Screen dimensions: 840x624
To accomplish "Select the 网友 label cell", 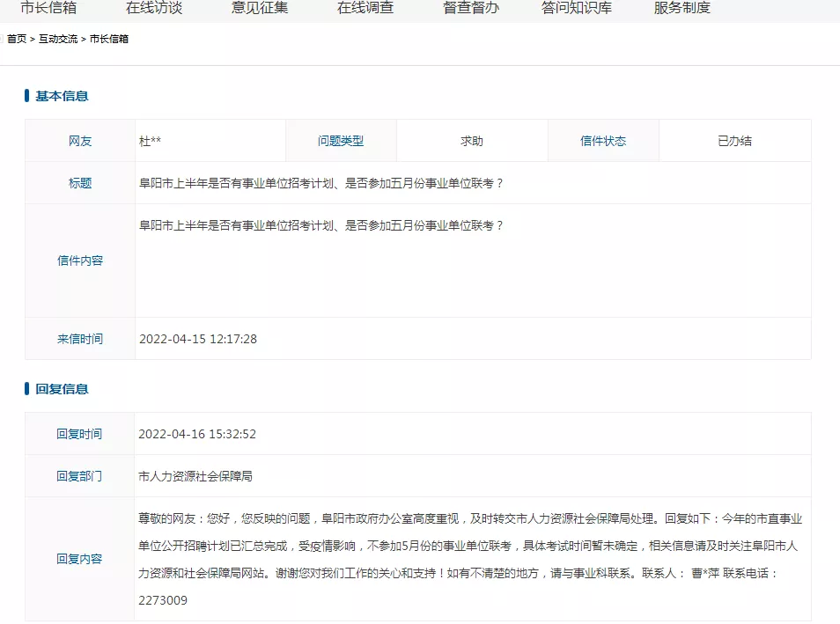I will pos(80,140).
